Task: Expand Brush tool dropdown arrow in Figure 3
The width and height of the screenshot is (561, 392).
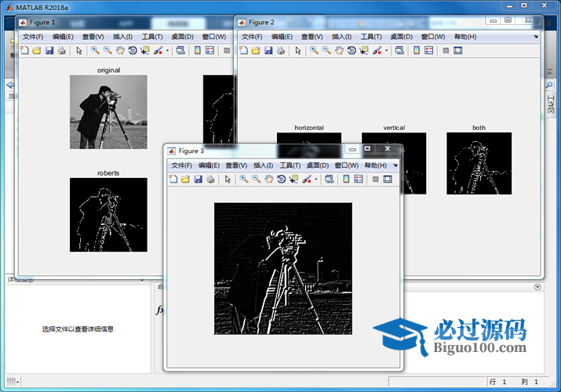Action: pos(316,180)
